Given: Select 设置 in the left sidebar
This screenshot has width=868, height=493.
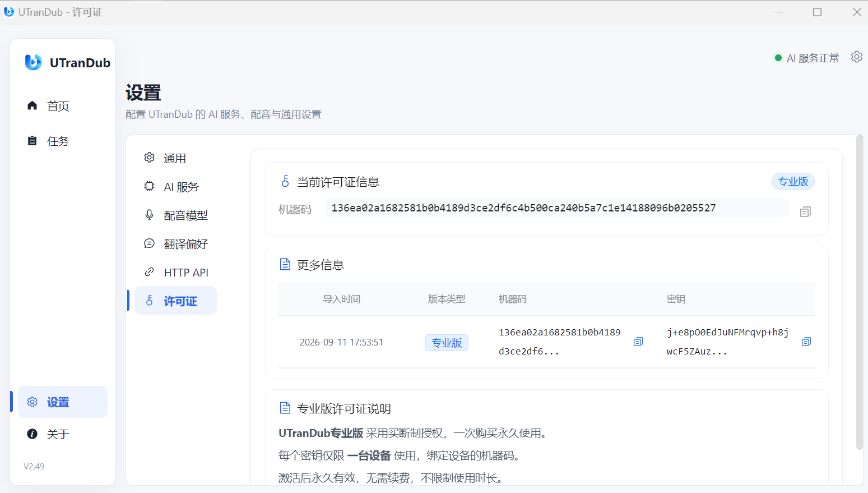Looking at the screenshot, I should coord(62,402).
